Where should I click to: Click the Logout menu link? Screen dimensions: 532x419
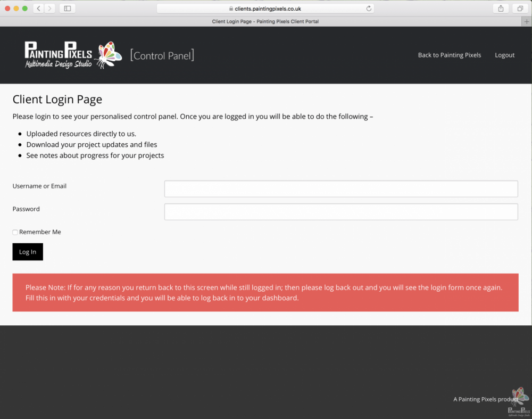504,55
